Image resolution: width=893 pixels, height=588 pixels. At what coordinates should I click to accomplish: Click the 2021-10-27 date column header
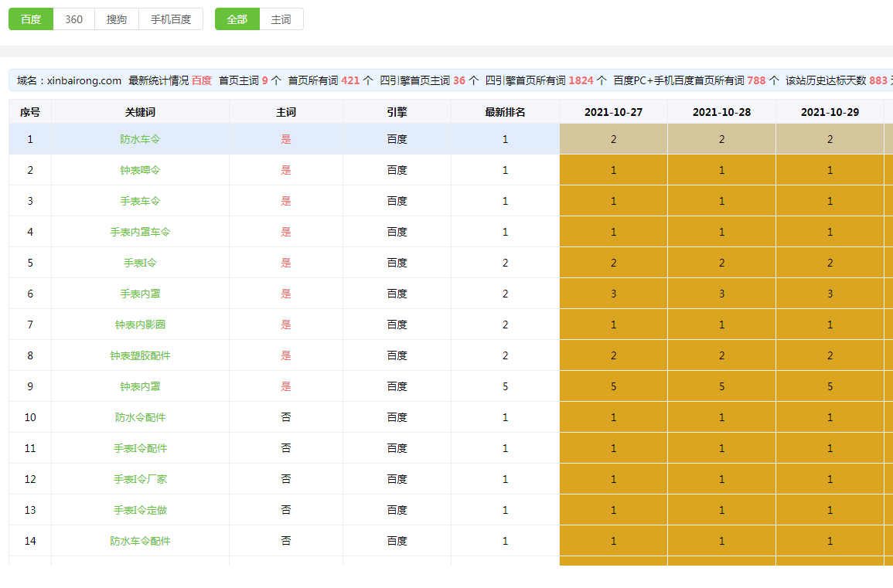click(613, 112)
